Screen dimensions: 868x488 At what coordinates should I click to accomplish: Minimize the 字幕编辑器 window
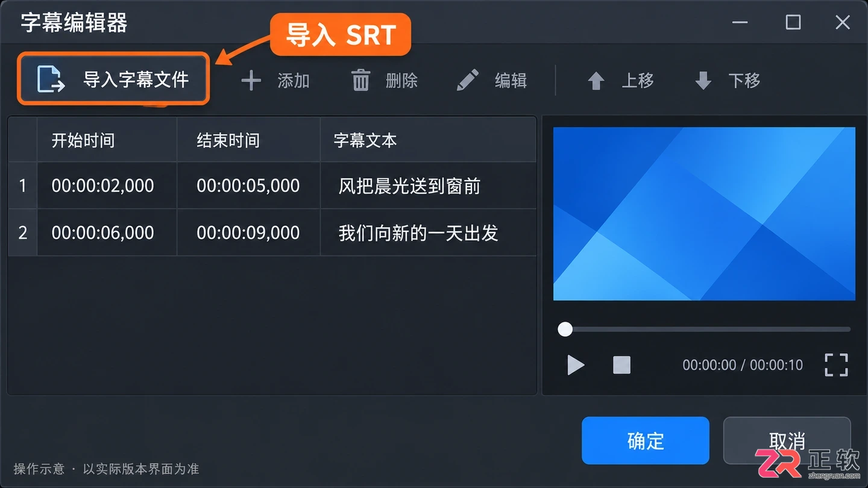tap(740, 23)
